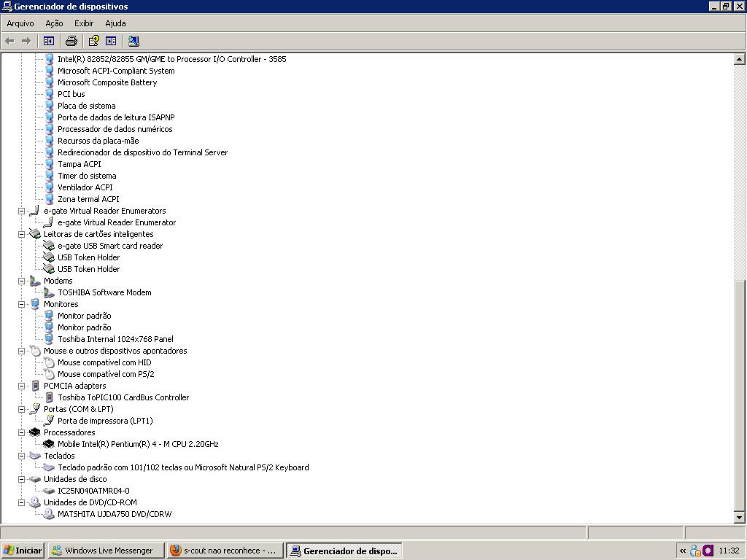Select Microsoft Composite Battery
The image size is (747, 560).
click(107, 82)
